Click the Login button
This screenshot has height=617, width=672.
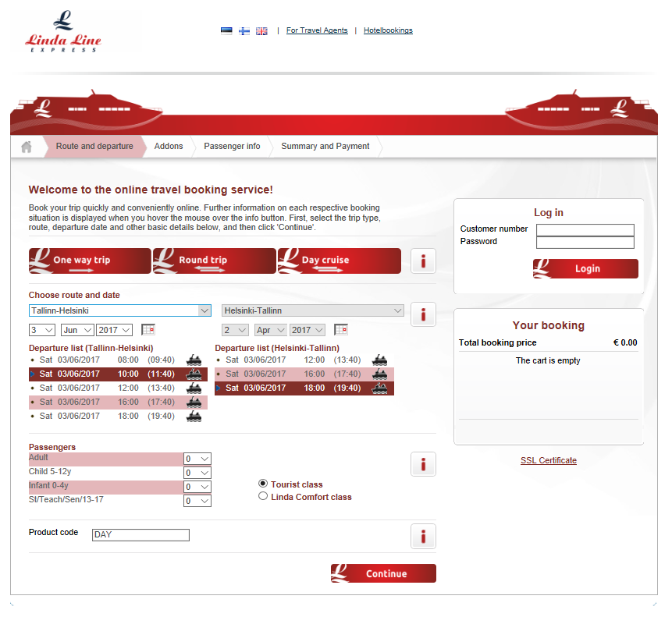tap(585, 268)
